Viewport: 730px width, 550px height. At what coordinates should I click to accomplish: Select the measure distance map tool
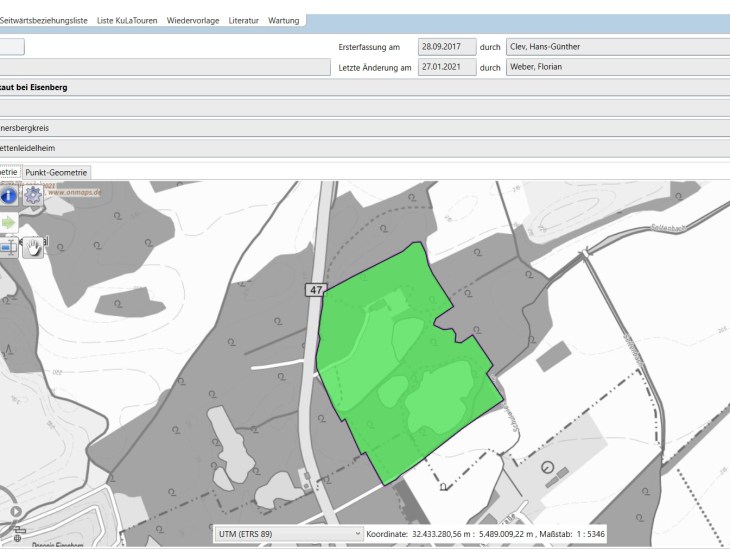[x=7, y=246]
